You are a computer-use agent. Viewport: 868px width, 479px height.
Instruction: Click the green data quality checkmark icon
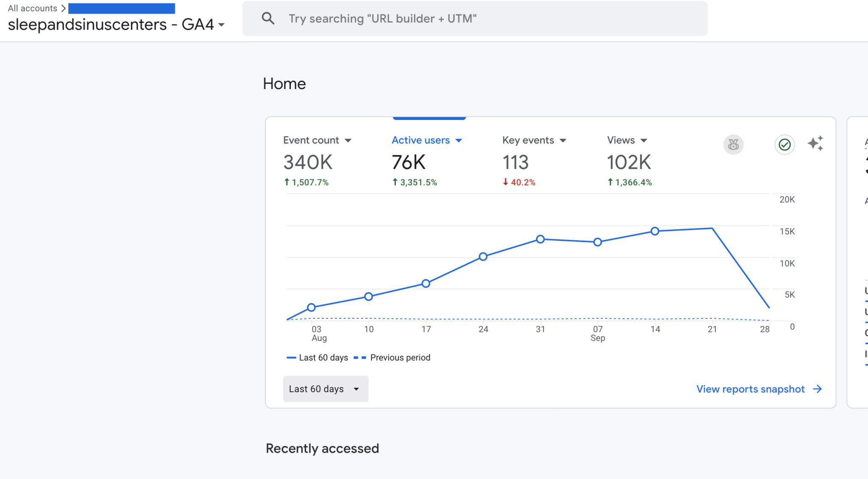pos(785,145)
